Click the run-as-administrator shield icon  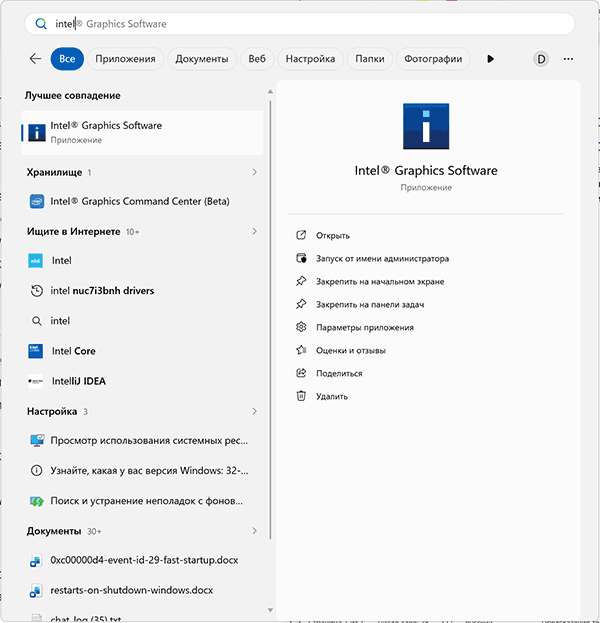tap(301, 258)
